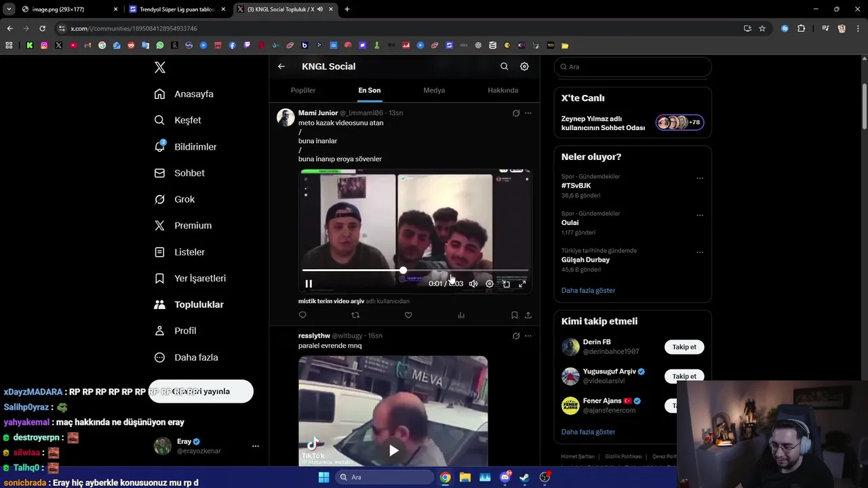868x488 pixels.
Task: Open Bildirimler notifications
Action: point(185,146)
